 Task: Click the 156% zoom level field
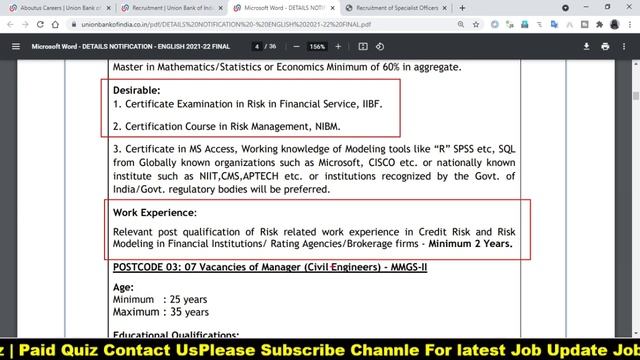pyautogui.click(x=317, y=47)
